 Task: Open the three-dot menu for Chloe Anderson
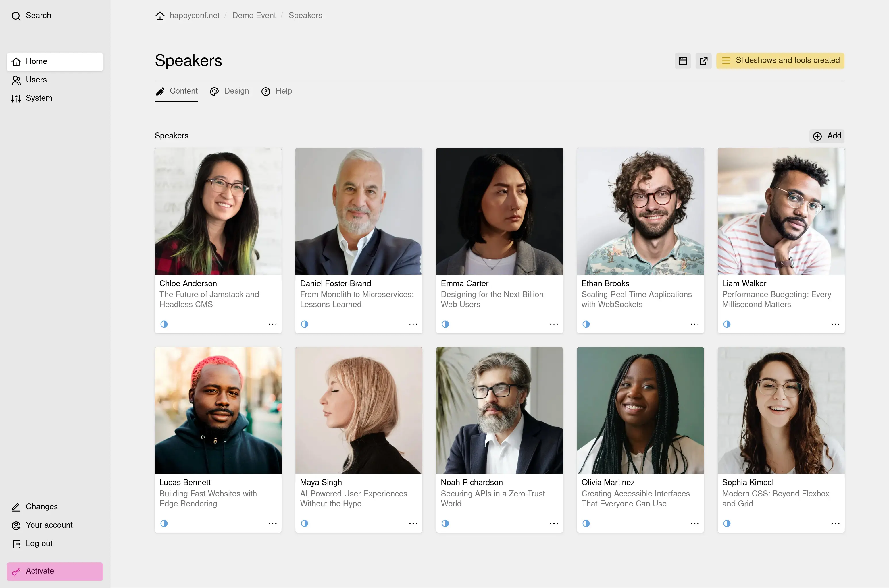(272, 324)
